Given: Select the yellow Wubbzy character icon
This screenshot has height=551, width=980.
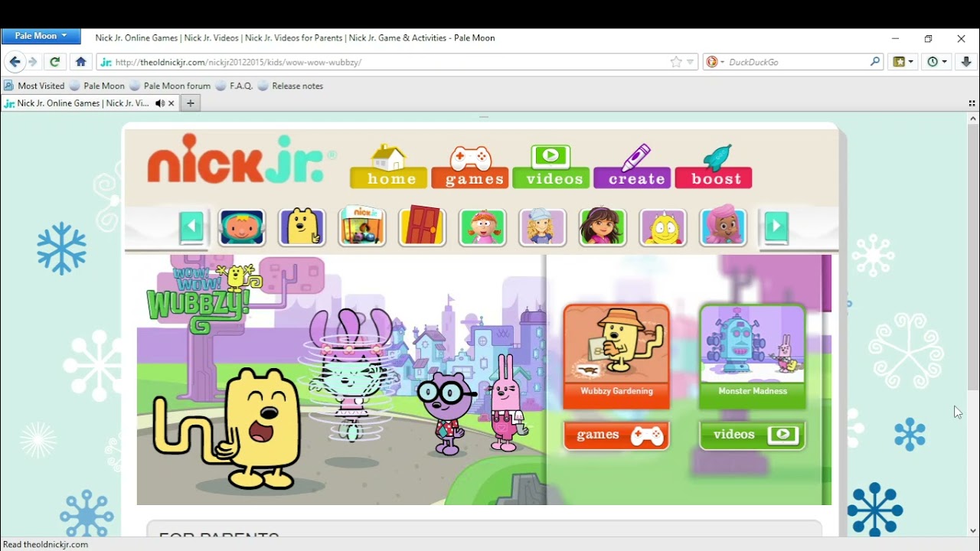Looking at the screenshot, I should (302, 227).
